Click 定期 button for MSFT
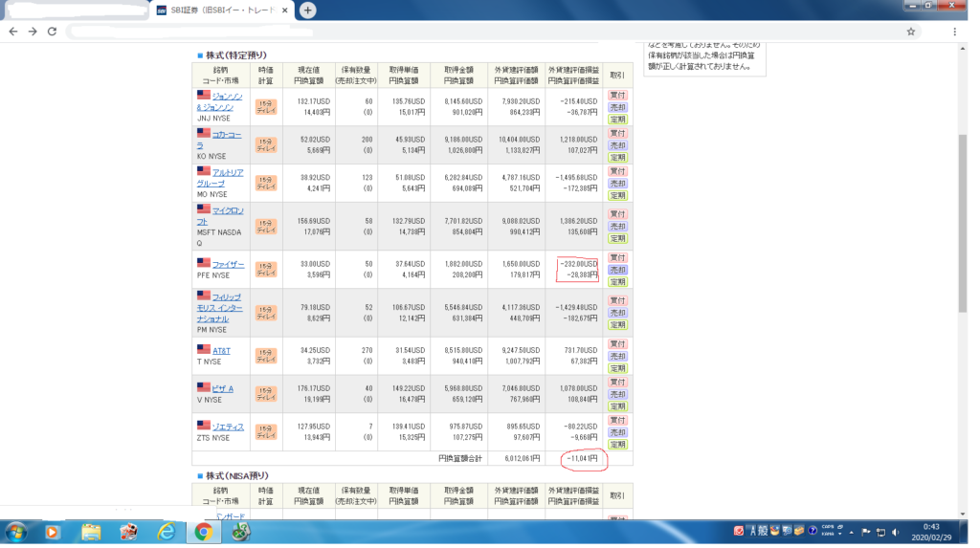The width and height of the screenshot is (980, 548). 617,239
